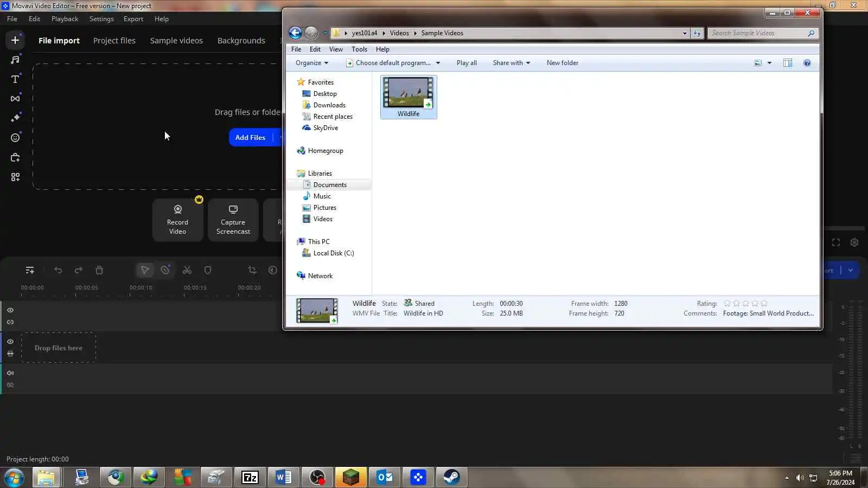The height and width of the screenshot is (488, 868).
Task: Undo the last action in Movavi
Action: (x=58, y=270)
